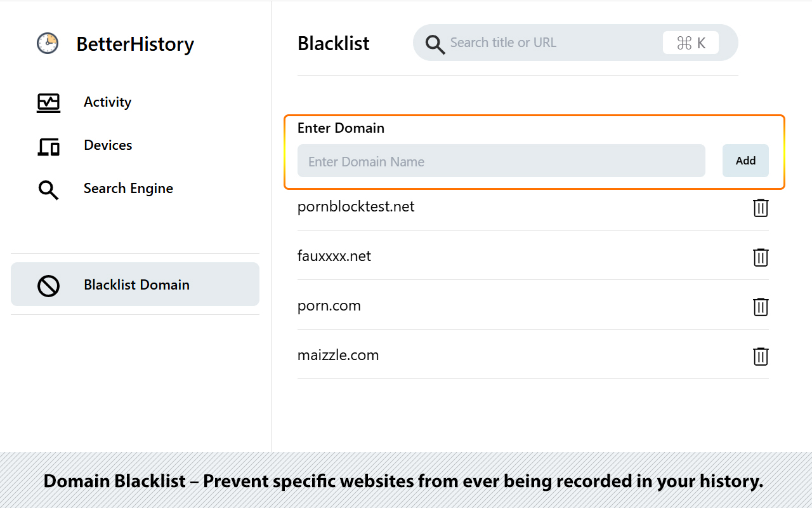Focus the Enter Domain Name field
Image resolution: width=812 pixels, height=508 pixels.
tap(501, 161)
